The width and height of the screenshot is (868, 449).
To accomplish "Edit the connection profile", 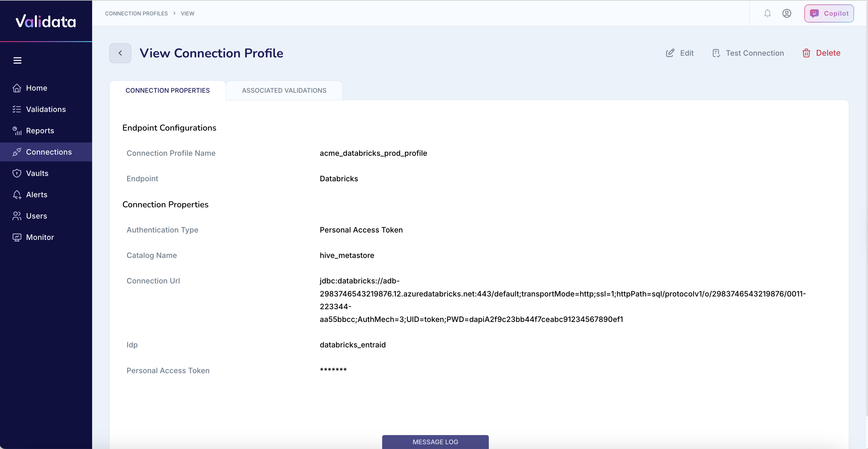I will click(x=680, y=53).
